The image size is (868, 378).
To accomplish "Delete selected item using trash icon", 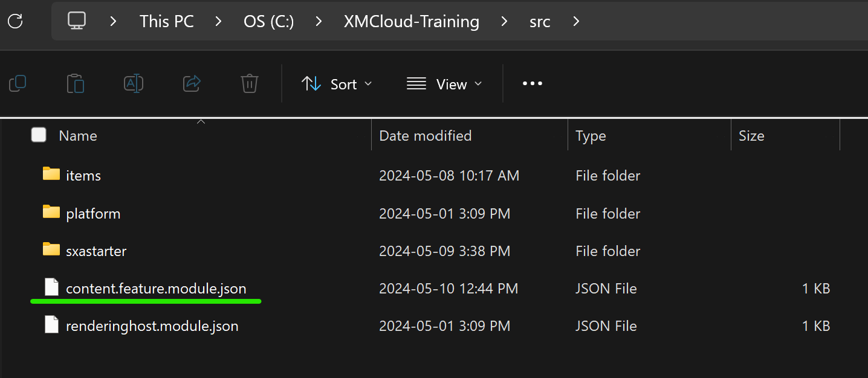I will (249, 83).
